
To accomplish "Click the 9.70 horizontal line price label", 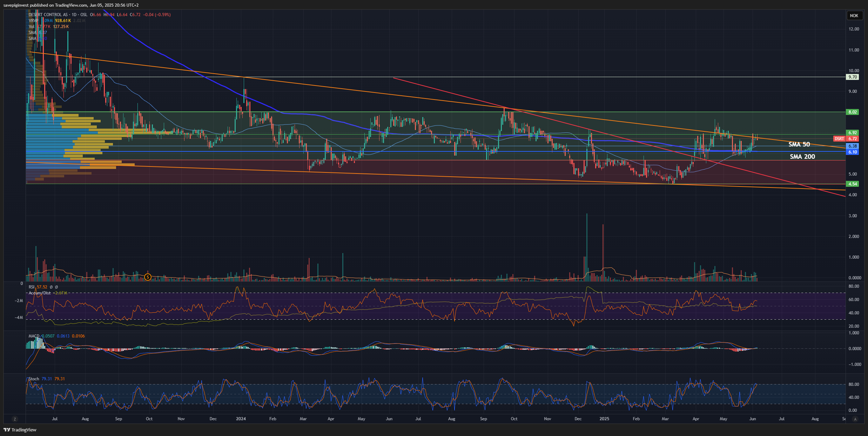I will 853,77.
